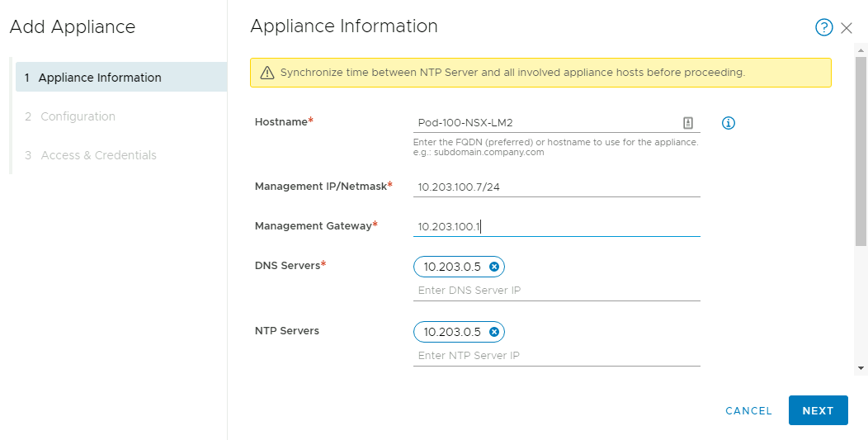The width and height of the screenshot is (868, 440).
Task: Close the Add Appliance dialog
Action: [847, 28]
